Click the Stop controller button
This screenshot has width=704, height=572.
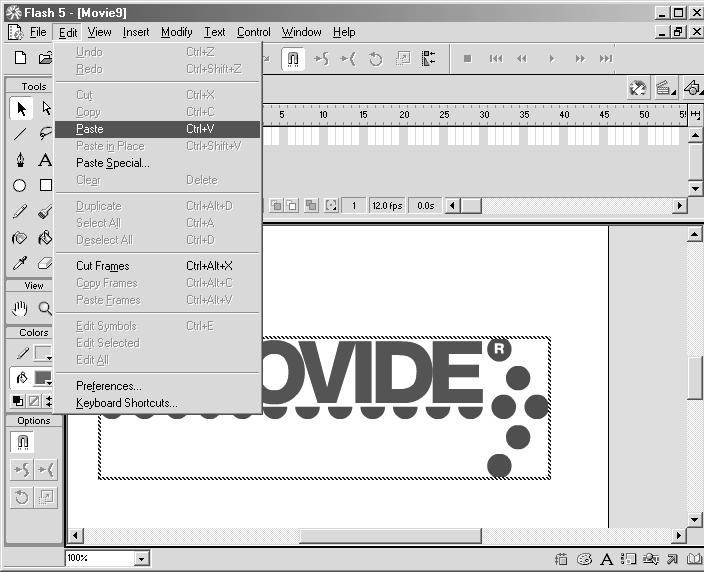coord(467,59)
